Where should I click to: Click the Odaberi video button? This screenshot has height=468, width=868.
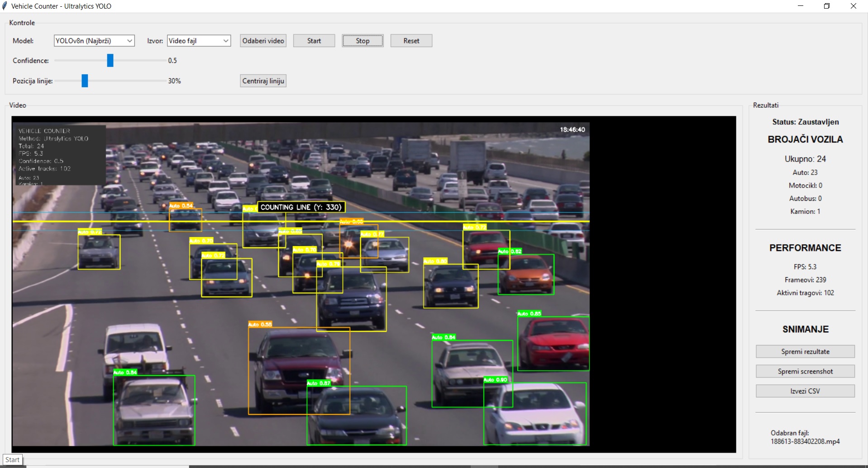point(263,41)
